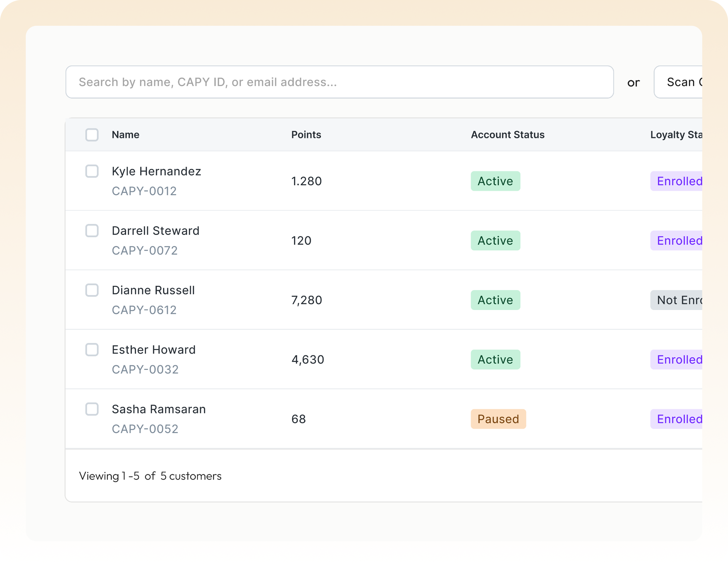This screenshot has height=567, width=728.
Task: Click the Active badge for Esther Howard
Action: [x=495, y=360]
